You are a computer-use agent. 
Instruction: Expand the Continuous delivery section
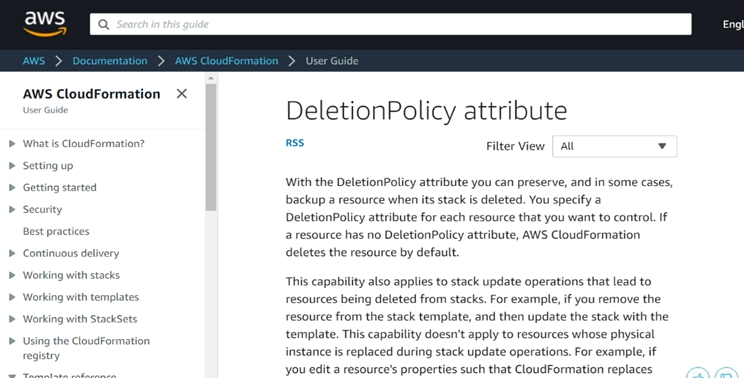click(12, 253)
